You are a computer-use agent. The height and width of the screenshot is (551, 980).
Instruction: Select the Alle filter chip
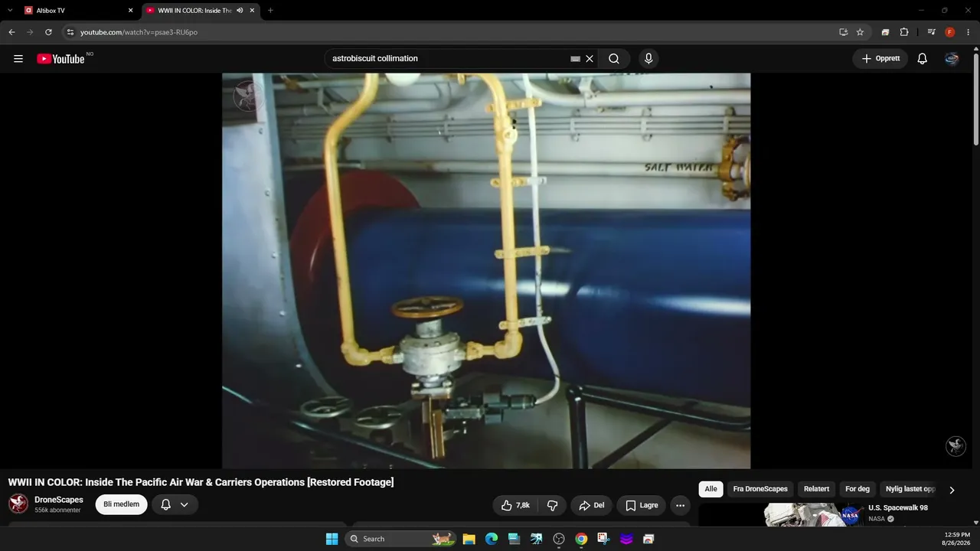(x=711, y=489)
